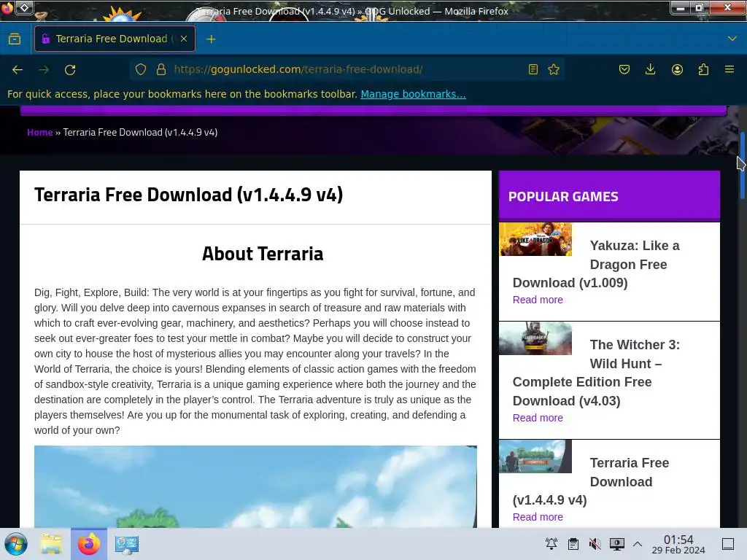Toggle reader view icon
This screenshot has width=747, height=560.
533,69
